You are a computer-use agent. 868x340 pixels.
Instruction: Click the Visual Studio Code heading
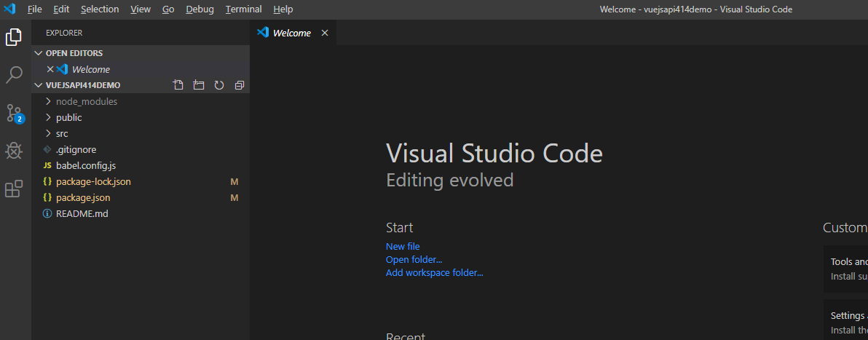point(494,153)
